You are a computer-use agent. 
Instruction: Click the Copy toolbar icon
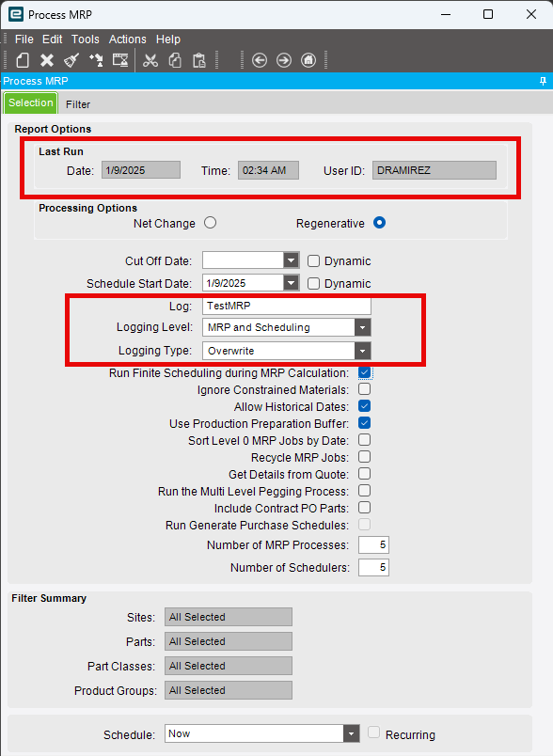tap(175, 60)
